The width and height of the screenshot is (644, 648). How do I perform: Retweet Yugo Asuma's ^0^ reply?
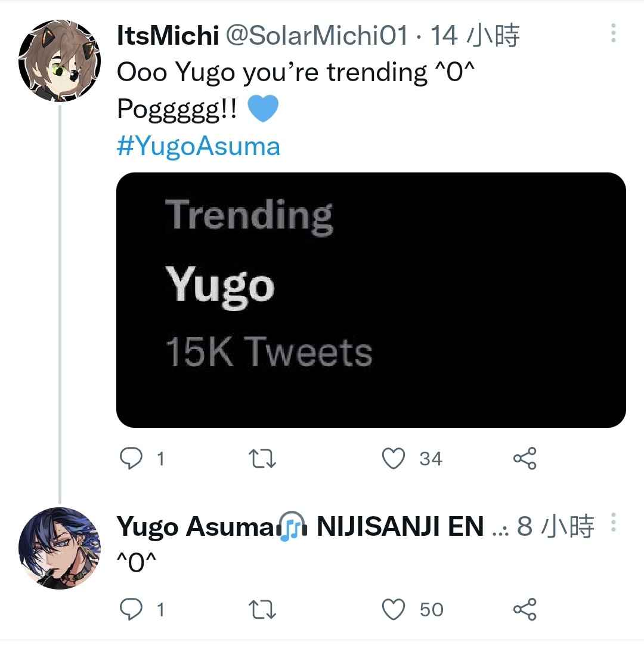pos(262,610)
